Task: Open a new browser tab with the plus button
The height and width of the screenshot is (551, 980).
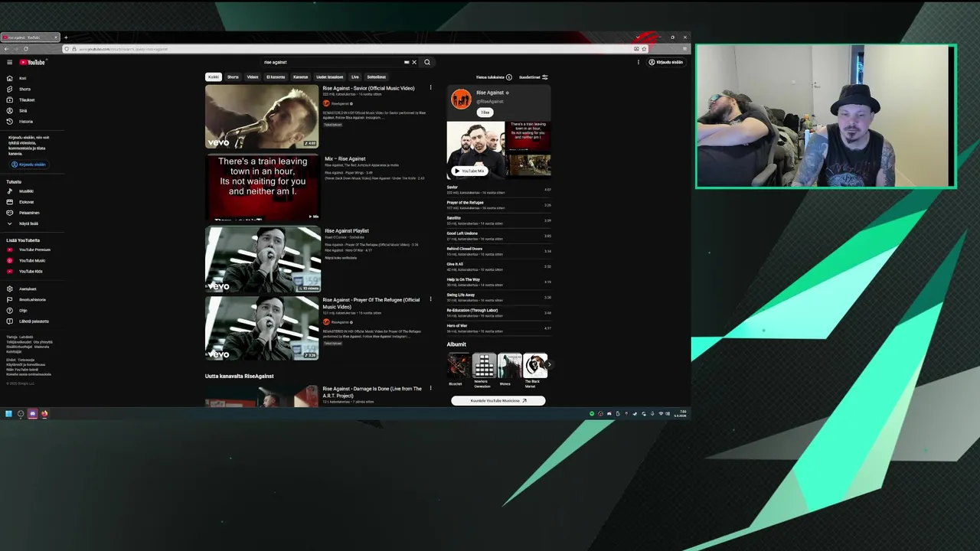Action: [x=66, y=37]
